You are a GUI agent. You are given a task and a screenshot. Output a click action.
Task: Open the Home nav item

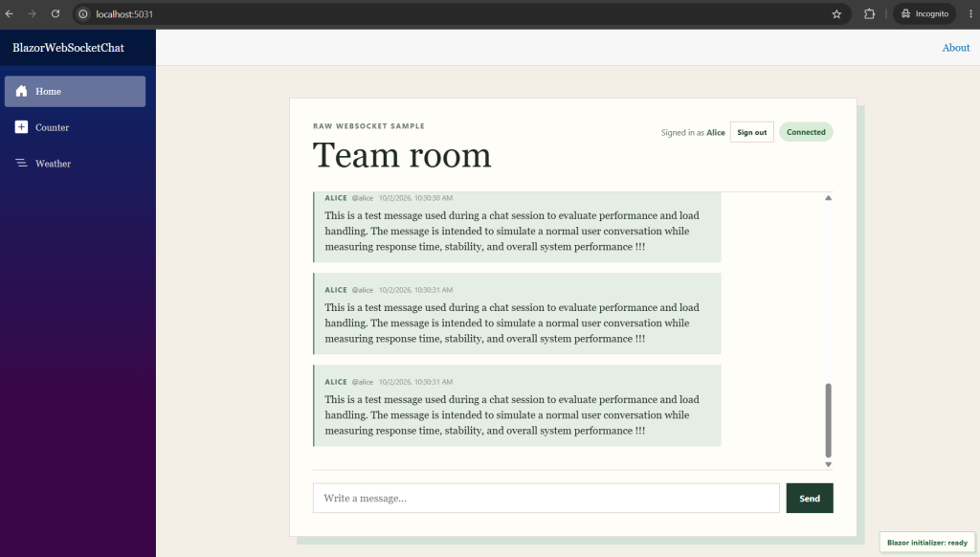(75, 91)
